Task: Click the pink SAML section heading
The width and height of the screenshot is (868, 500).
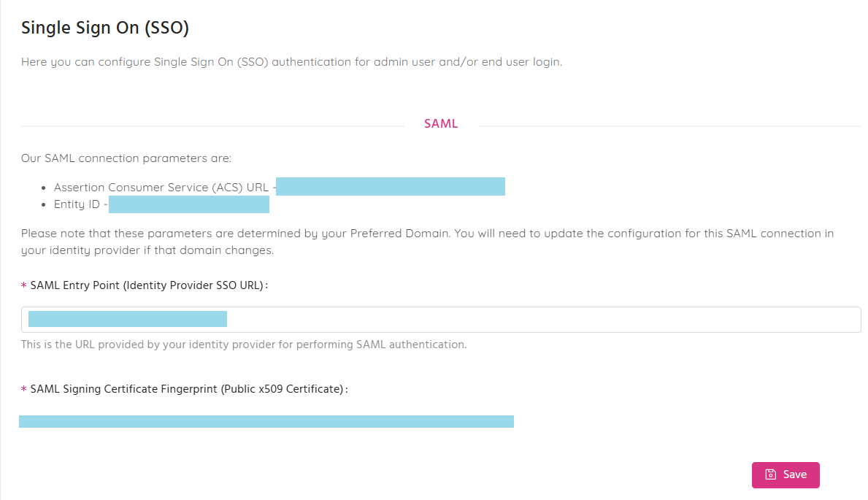Action: tap(441, 123)
